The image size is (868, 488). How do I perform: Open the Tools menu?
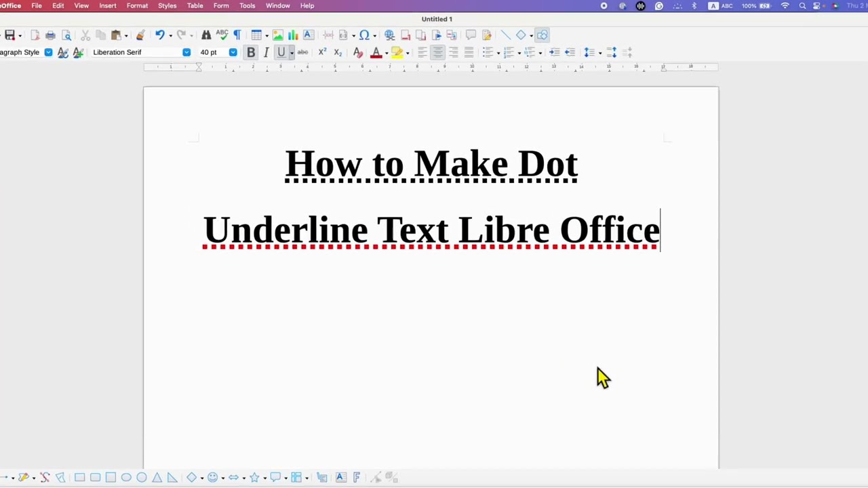point(247,5)
